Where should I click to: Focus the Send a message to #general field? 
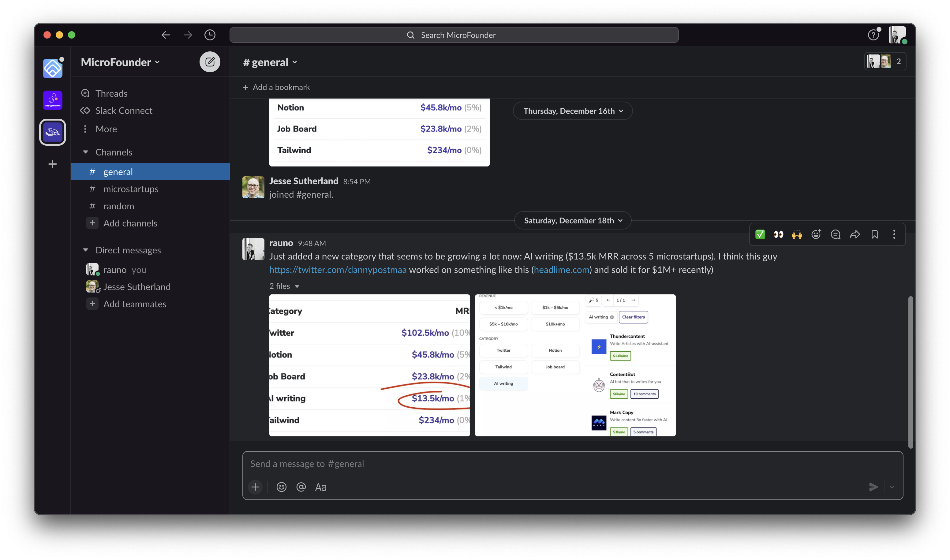(x=572, y=464)
